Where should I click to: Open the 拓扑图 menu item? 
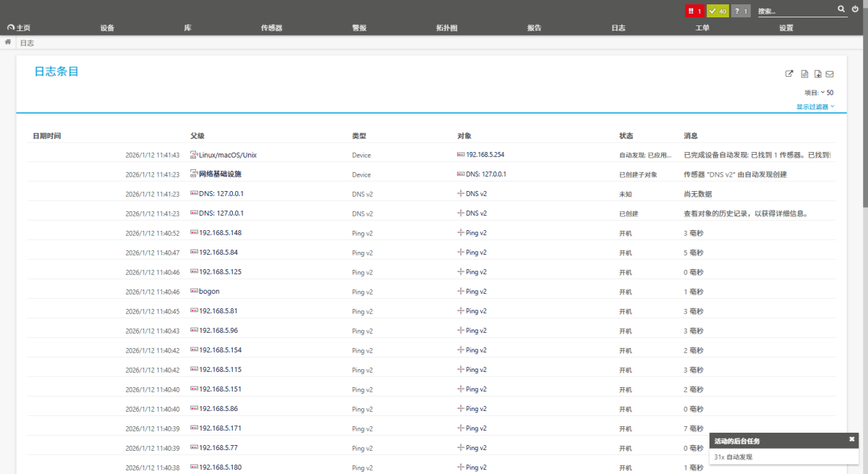tap(446, 27)
